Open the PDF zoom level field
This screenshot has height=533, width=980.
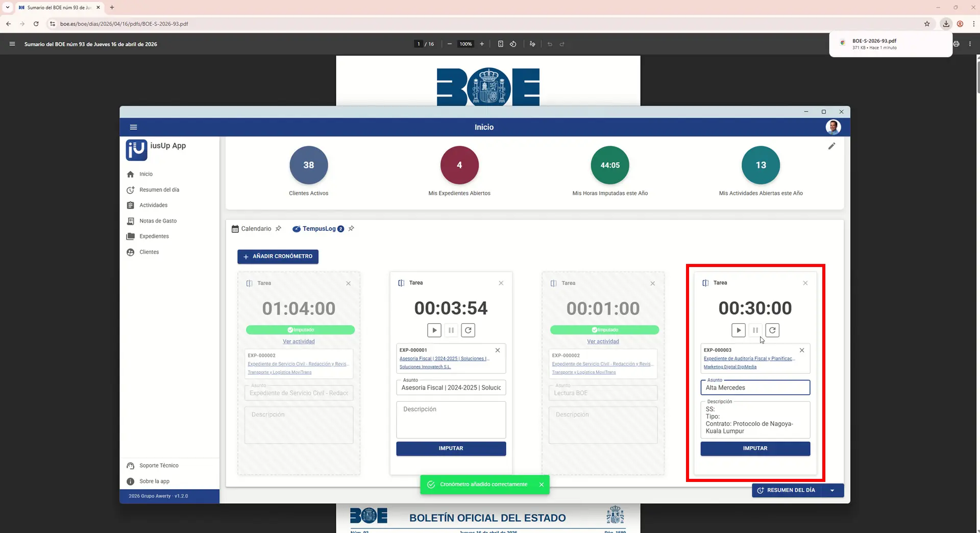point(465,44)
